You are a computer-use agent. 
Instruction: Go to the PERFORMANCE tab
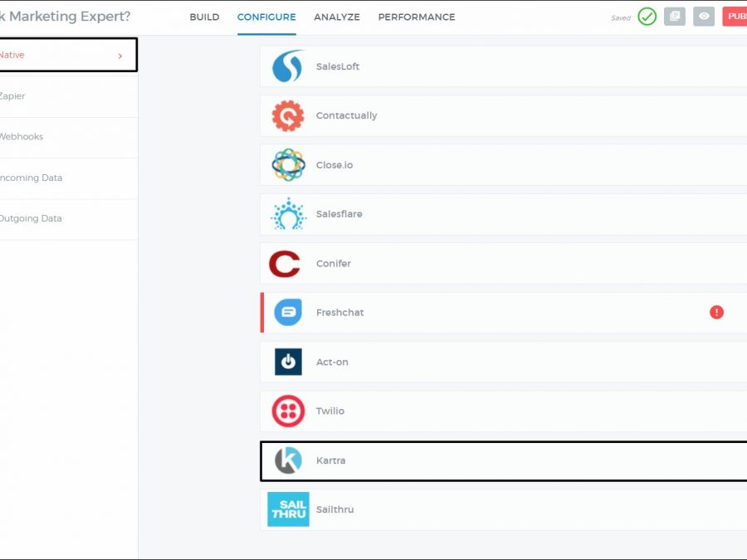click(417, 17)
